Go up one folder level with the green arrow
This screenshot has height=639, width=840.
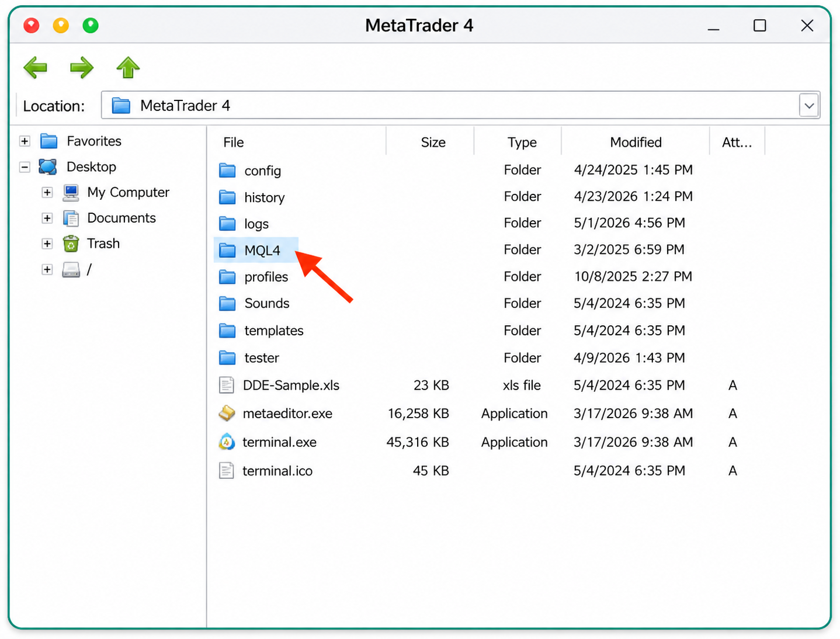pos(128,68)
